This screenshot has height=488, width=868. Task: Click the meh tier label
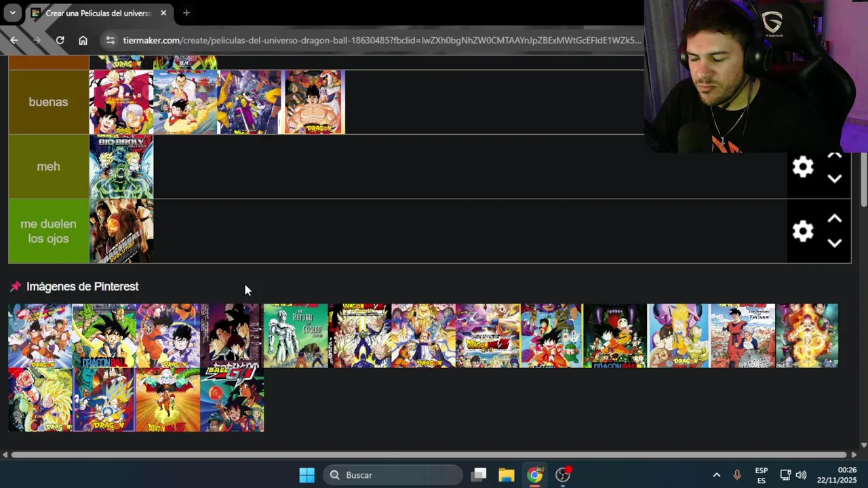48,166
